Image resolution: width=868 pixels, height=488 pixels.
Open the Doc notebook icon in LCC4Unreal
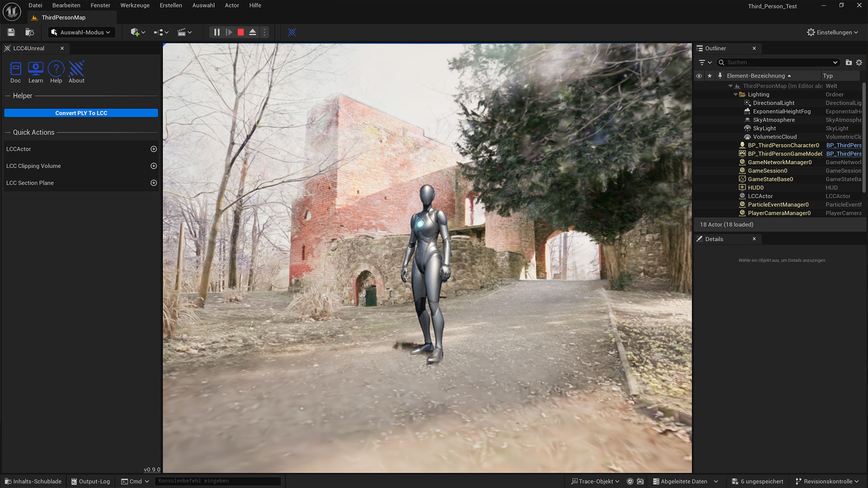click(15, 72)
